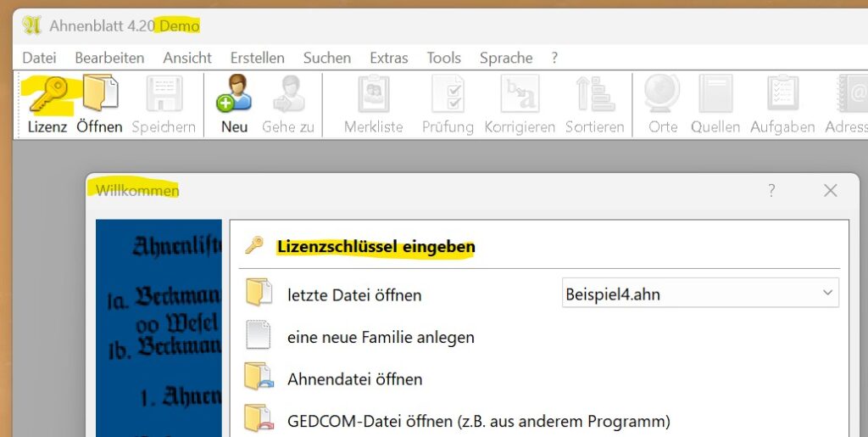Open the Extras menu
The width and height of the screenshot is (868, 437).
(x=388, y=58)
